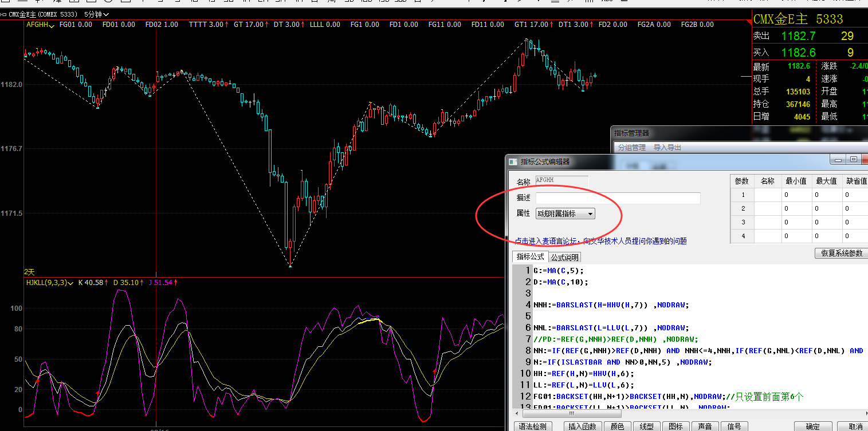The image size is (868, 431).
Task: Confirm the formula with 确定
Action: click(812, 426)
